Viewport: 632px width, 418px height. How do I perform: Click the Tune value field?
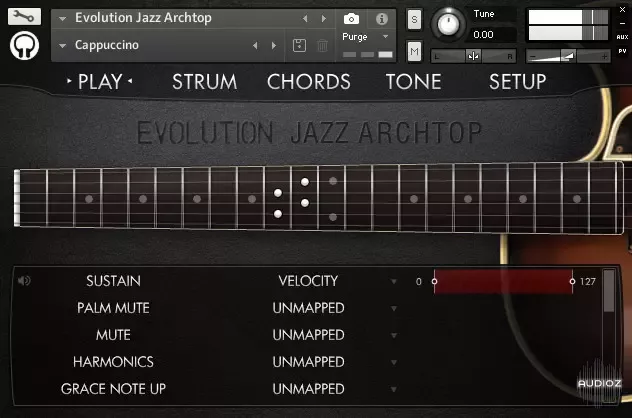point(483,34)
